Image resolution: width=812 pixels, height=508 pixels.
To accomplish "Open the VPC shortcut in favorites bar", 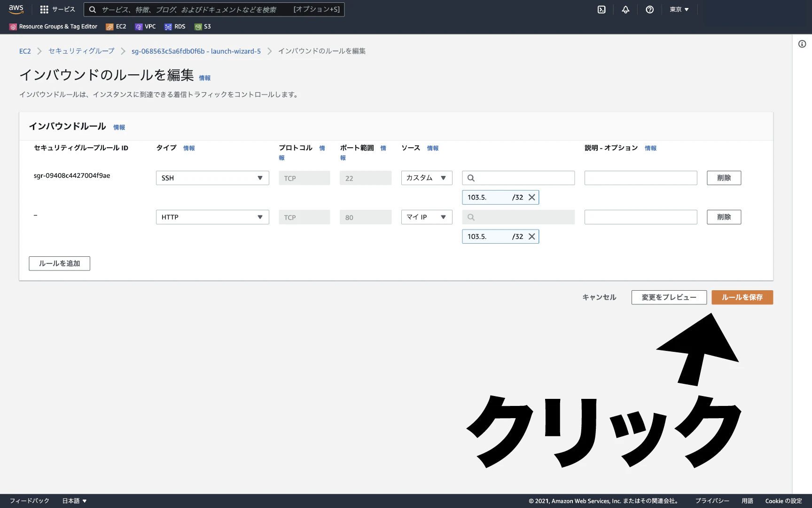I will tap(145, 27).
